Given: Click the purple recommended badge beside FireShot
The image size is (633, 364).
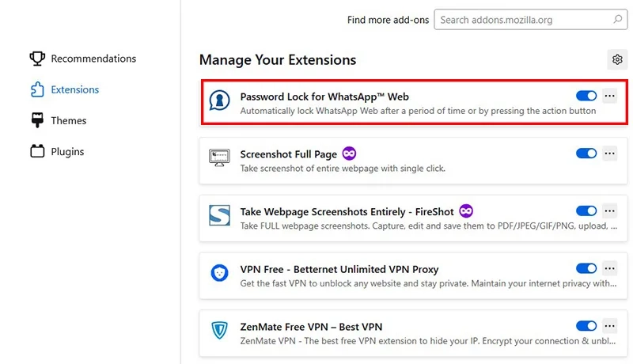Looking at the screenshot, I should tap(466, 211).
